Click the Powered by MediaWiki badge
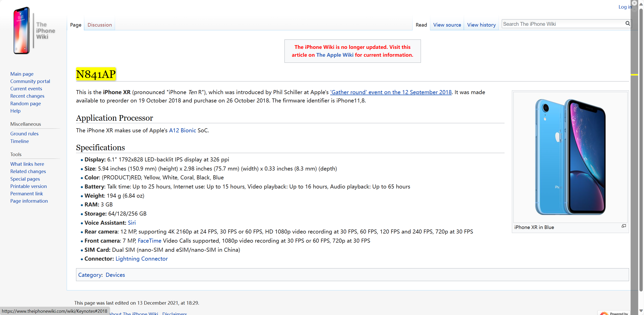 click(x=614, y=313)
